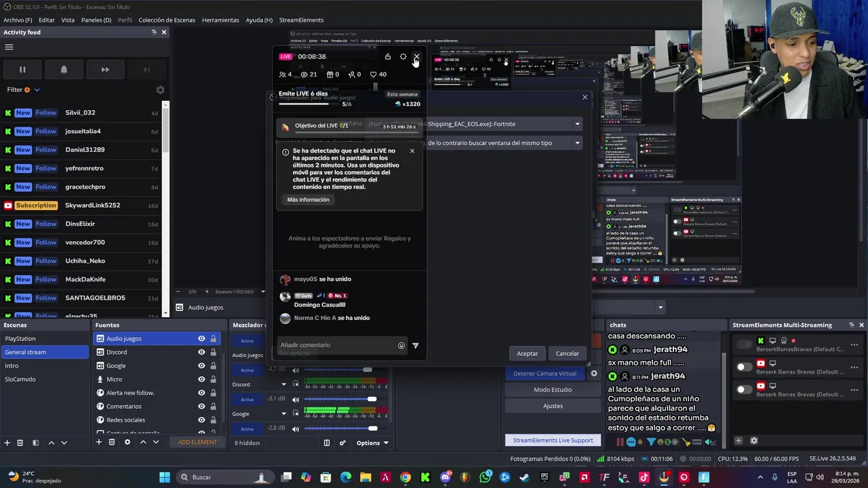The width and height of the screenshot is (868, 488).
Task: Hide the Google source
Action: [x=201, y=365]
